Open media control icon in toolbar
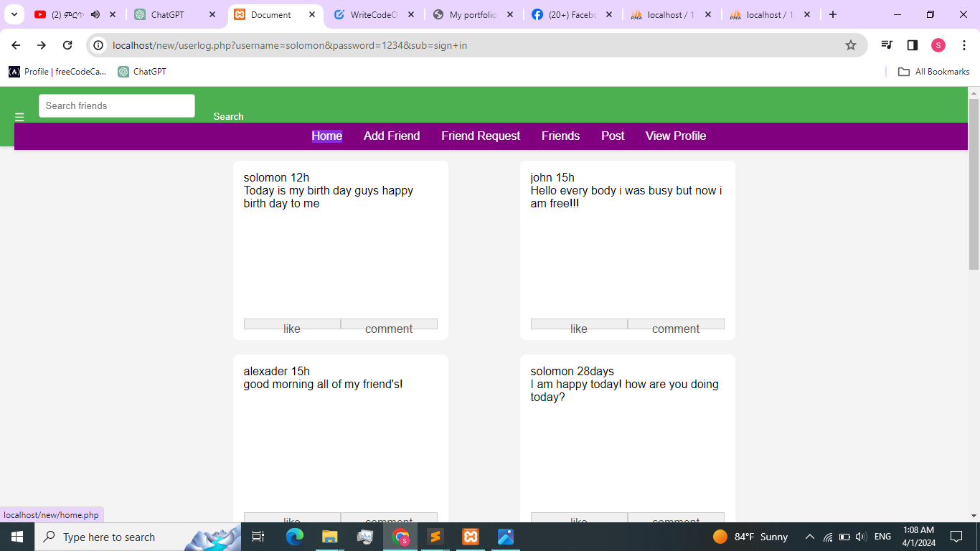Image resolution: width=980 pixels, height=551 pixels. (x=887, y=45)
